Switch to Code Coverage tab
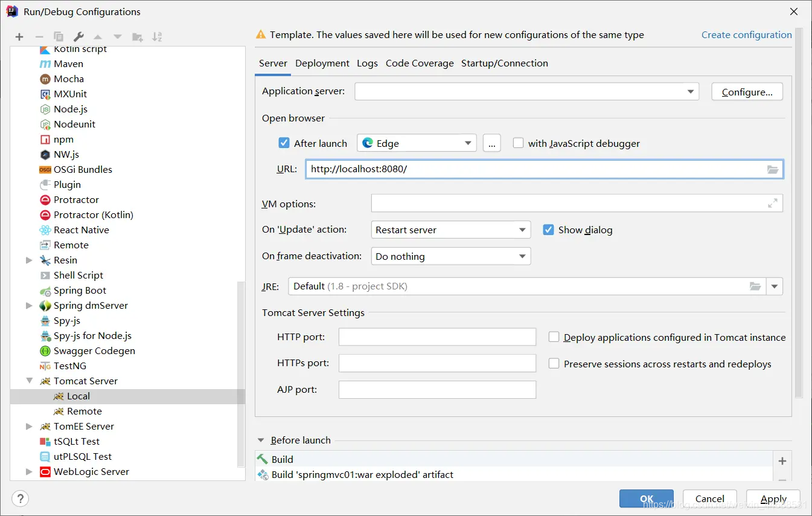This screenshot has height=516, width=812. [420, 63]
